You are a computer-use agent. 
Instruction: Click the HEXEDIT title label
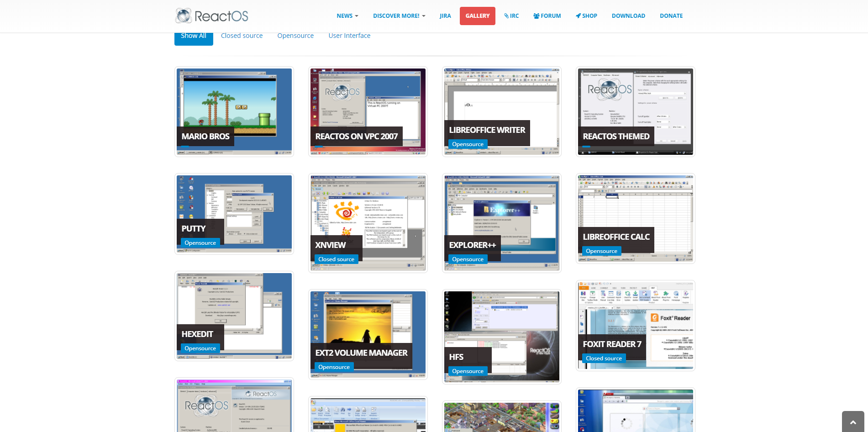[197, 334]
